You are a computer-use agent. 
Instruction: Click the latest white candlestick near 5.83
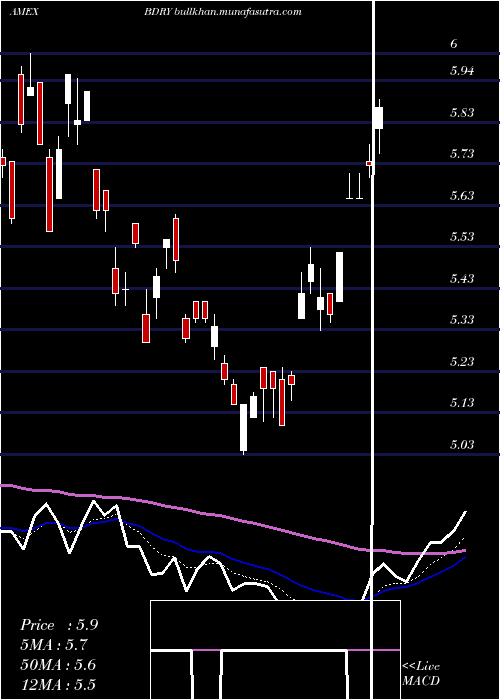(379, 118)
